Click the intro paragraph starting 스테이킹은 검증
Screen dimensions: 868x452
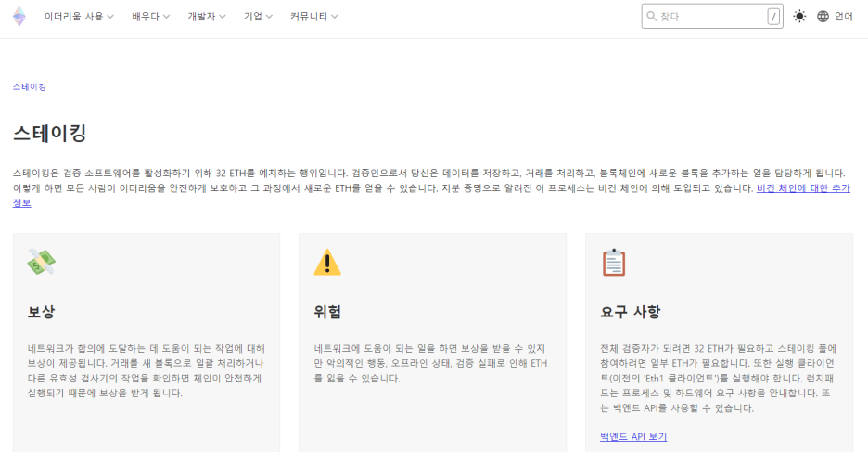tap(431, 187)
